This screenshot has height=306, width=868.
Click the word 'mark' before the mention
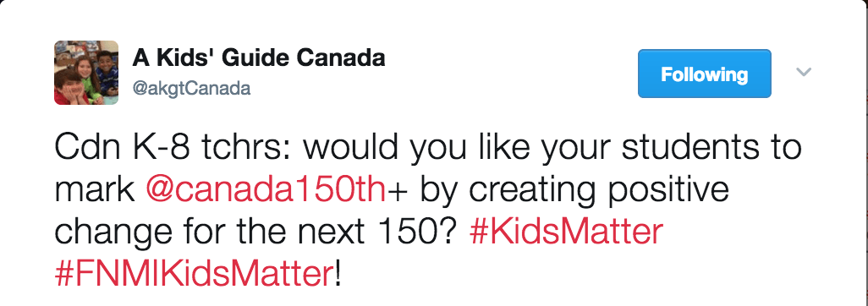click(95, 190)
